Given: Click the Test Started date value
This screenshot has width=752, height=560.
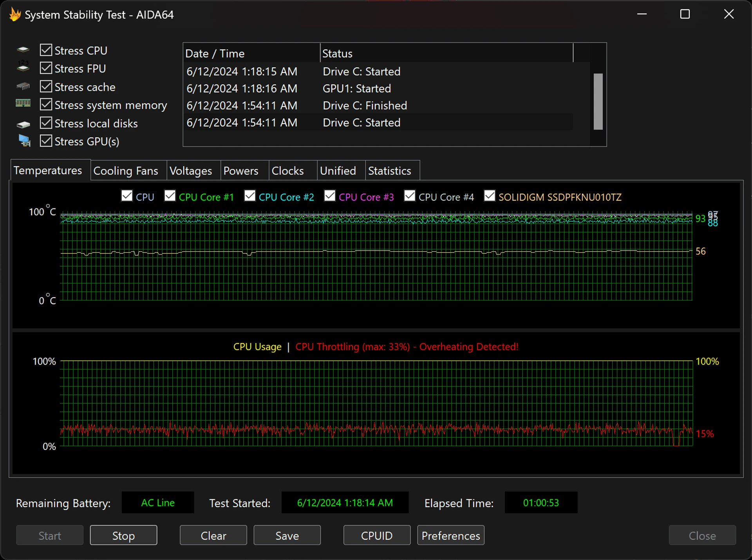Looking at the screenshot, I should (345, 502).
